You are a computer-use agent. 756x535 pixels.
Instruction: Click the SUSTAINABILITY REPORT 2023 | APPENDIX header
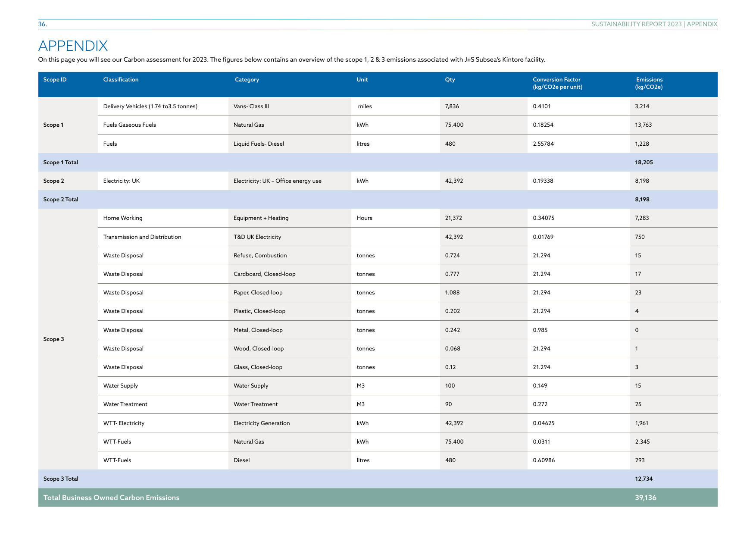654,24
